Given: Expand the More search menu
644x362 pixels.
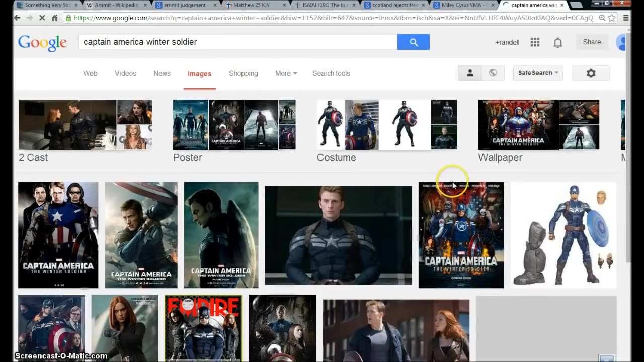Looking at the screenshot, I should point(286,73).
